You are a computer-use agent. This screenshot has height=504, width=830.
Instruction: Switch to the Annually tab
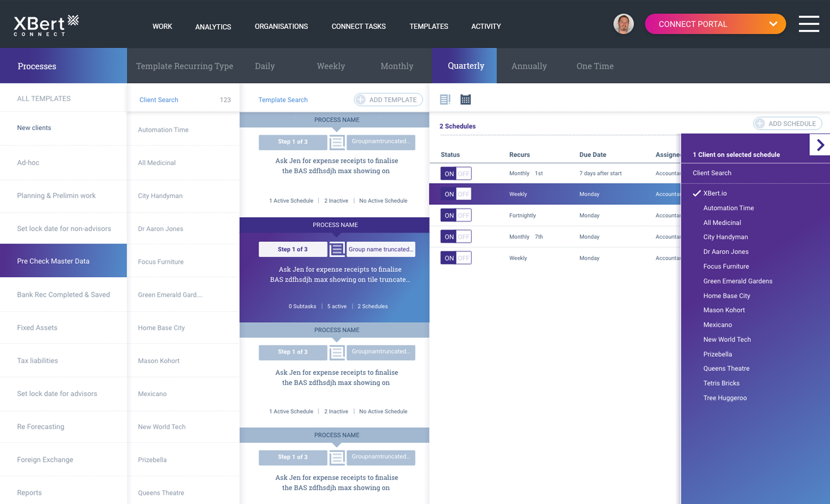point(528,66)
